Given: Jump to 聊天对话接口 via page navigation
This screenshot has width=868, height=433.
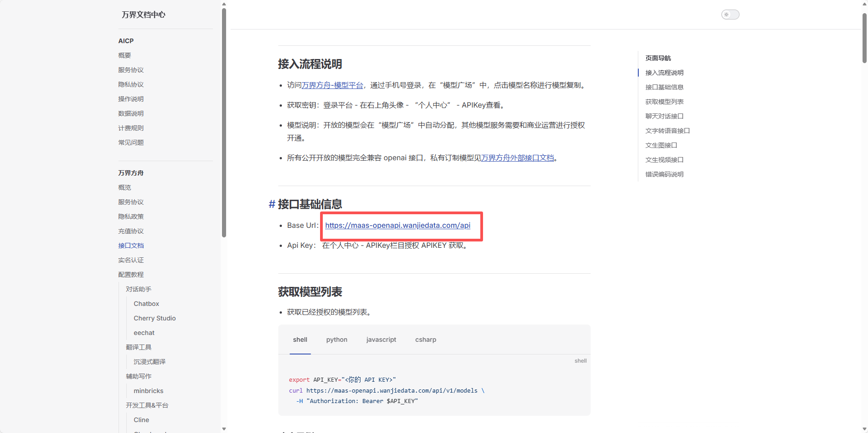Looking at the screenshot, I should tap(664, 116).
